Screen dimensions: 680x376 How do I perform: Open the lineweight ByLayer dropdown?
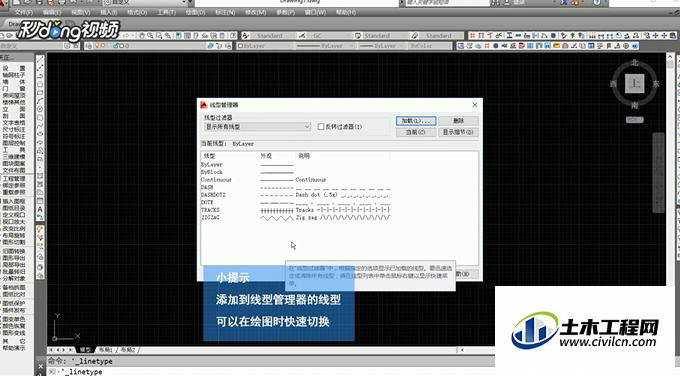click(381, 46)
